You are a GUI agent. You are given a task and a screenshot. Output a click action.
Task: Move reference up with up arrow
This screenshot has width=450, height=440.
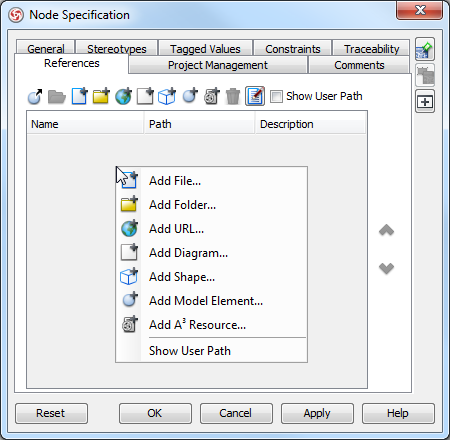[x=387, y=231]
